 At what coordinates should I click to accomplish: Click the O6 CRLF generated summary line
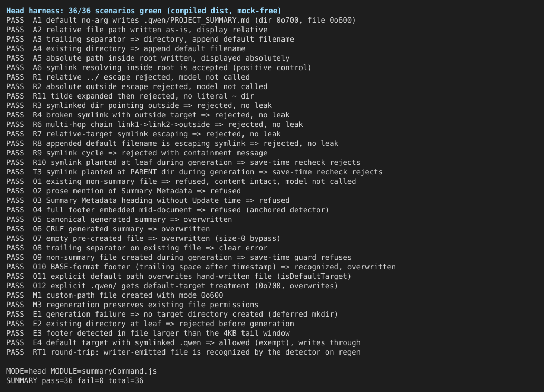(108, 229)
